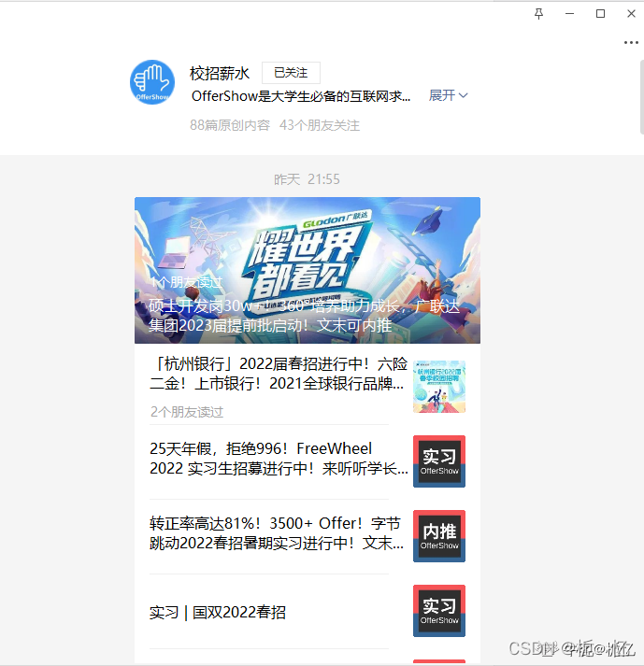Click the 实习 thumbnail beside FreeWheel article
This screenshot has height=666, width=644.
click(x=439, y=461)
